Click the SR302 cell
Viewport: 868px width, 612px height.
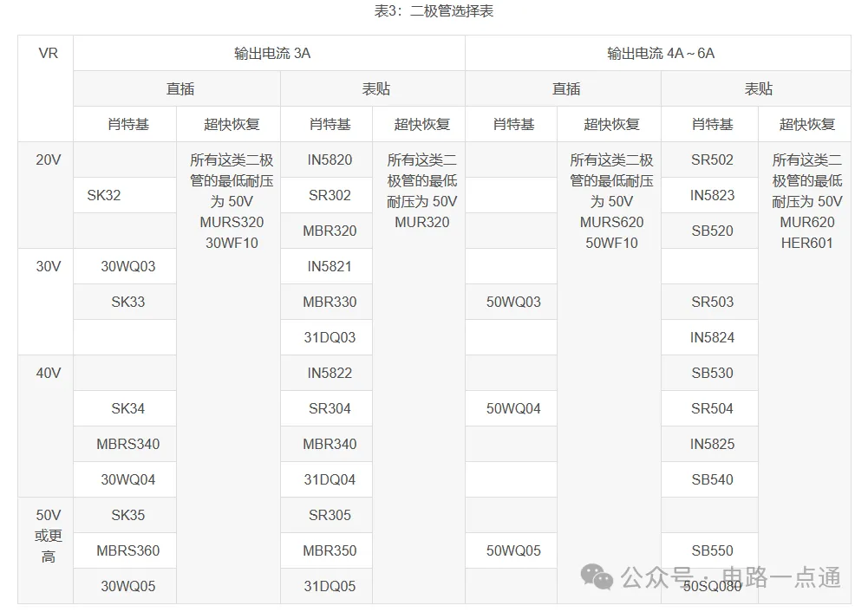click(x=327, y=195)
